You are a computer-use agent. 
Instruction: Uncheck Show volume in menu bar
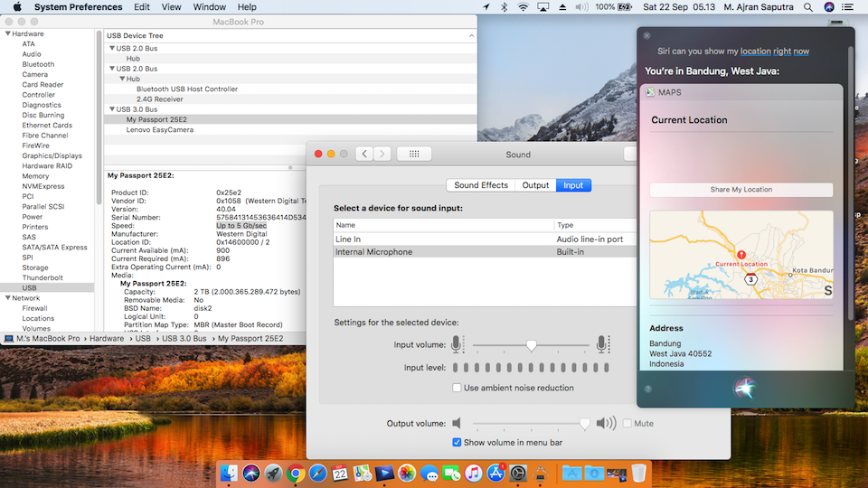(x=457, y=442)
